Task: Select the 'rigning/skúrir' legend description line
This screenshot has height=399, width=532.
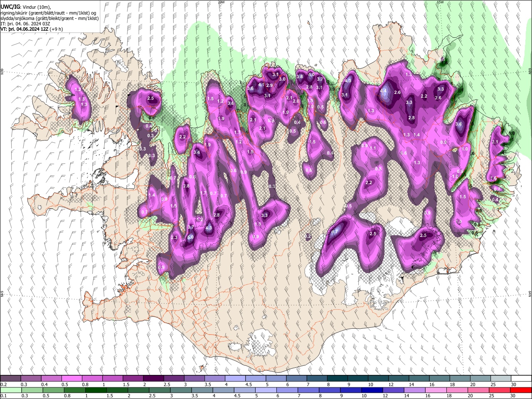Action: pyautogui.click(x=48, y=13)
